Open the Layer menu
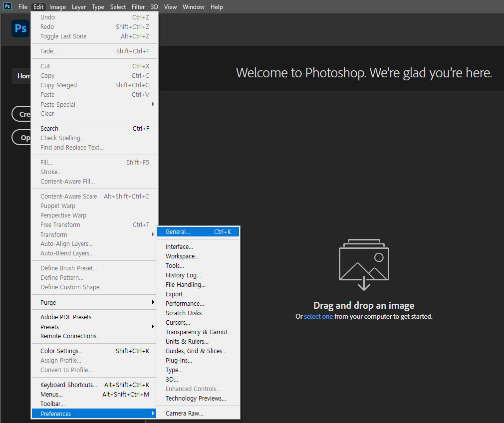The image size is (504, 423). point(79,7)
